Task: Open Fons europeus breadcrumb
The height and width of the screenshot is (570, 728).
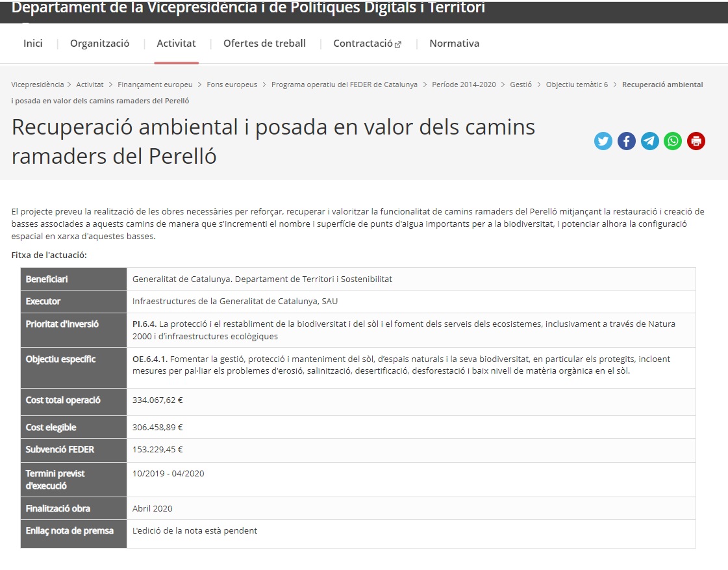Action: click(232, 84)
